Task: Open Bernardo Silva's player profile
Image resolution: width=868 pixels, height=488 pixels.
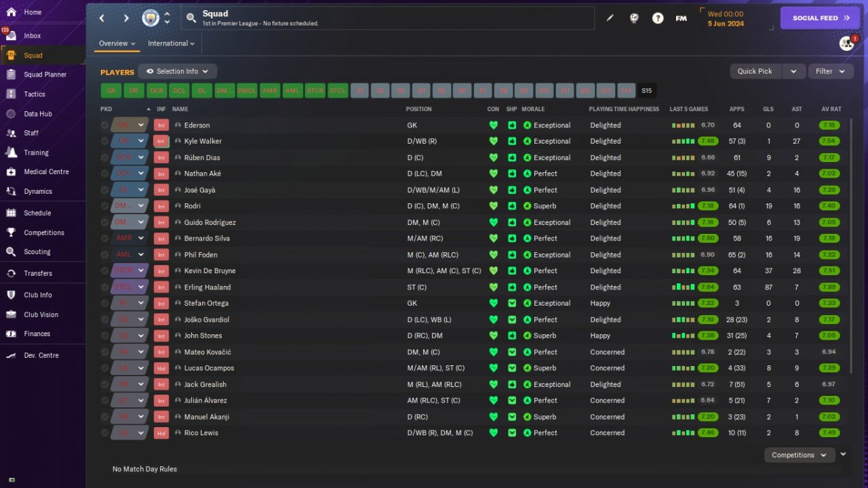Action: pos(207,239)
